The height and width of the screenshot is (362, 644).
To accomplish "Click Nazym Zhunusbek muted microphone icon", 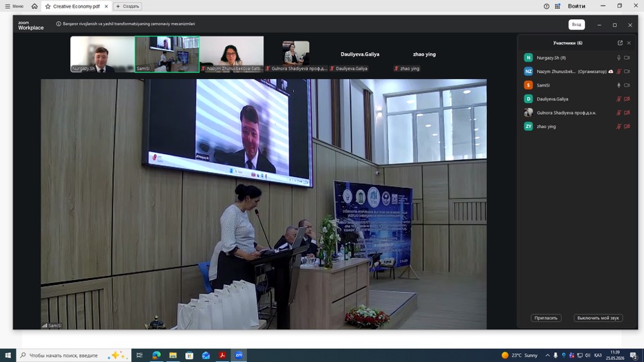I will pyautogui.click(x=619, y=72).
